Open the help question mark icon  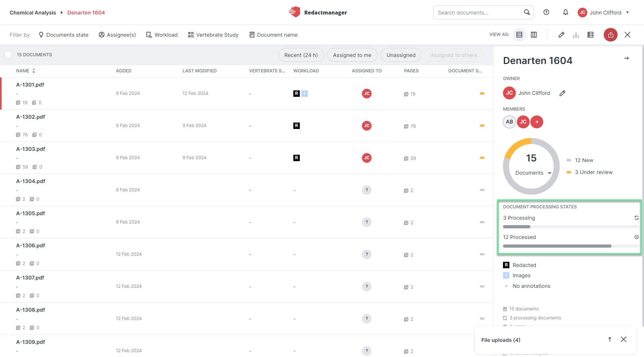546,12
